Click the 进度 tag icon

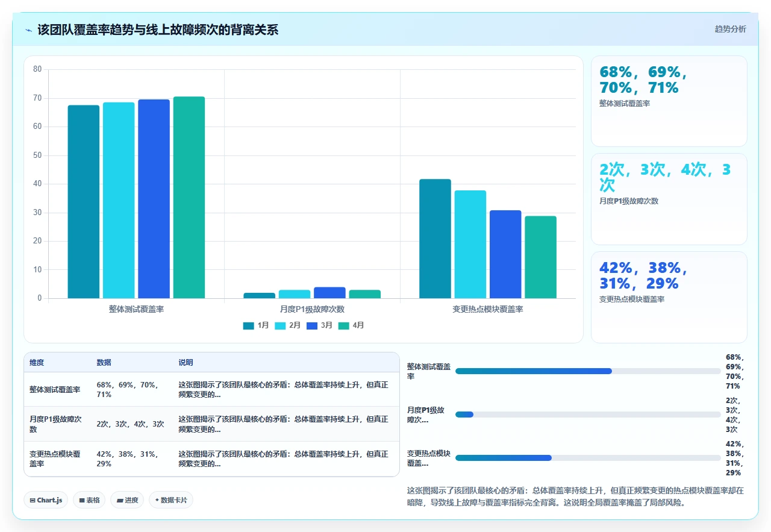pos(119,500)
